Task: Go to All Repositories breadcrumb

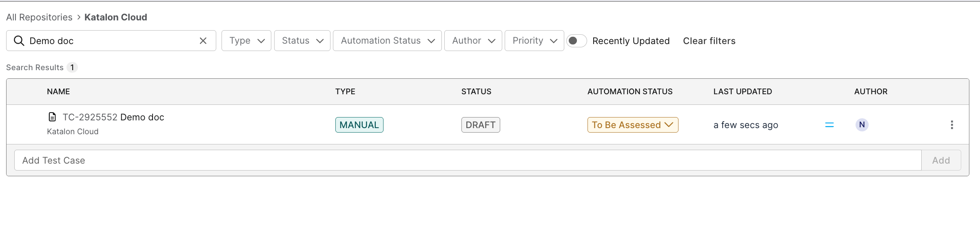Action: tap(39, 17)
